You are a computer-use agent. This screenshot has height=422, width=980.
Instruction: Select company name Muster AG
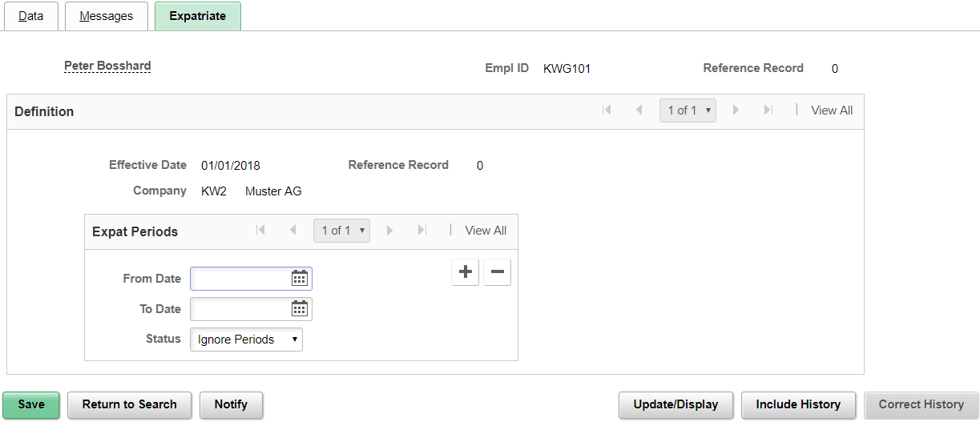point(273,191)
